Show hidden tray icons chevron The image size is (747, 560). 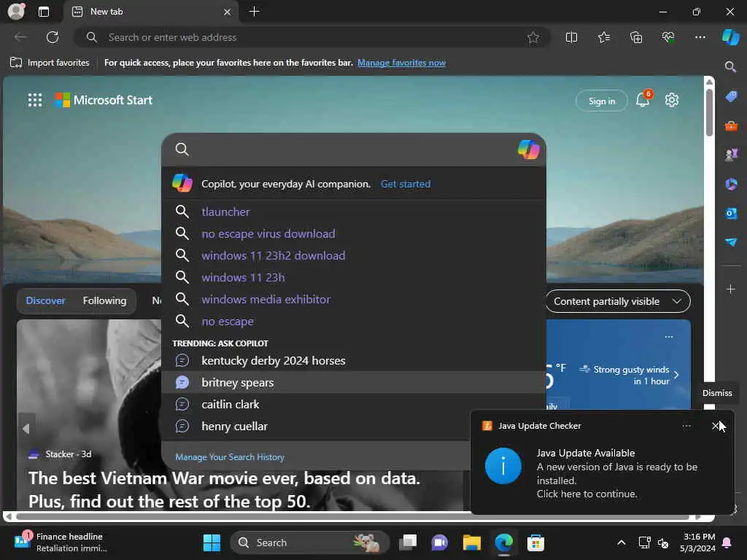click(x=622, y=542)
